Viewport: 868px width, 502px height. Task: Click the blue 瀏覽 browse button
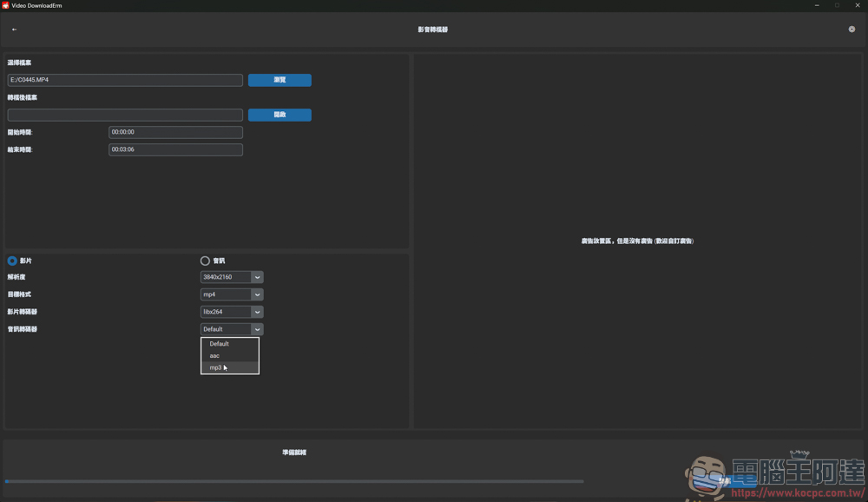(279, 80)
